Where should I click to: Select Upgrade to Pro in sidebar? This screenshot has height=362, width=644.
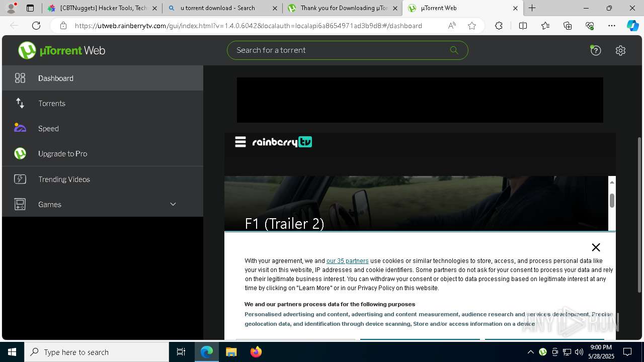coord(103,153)
